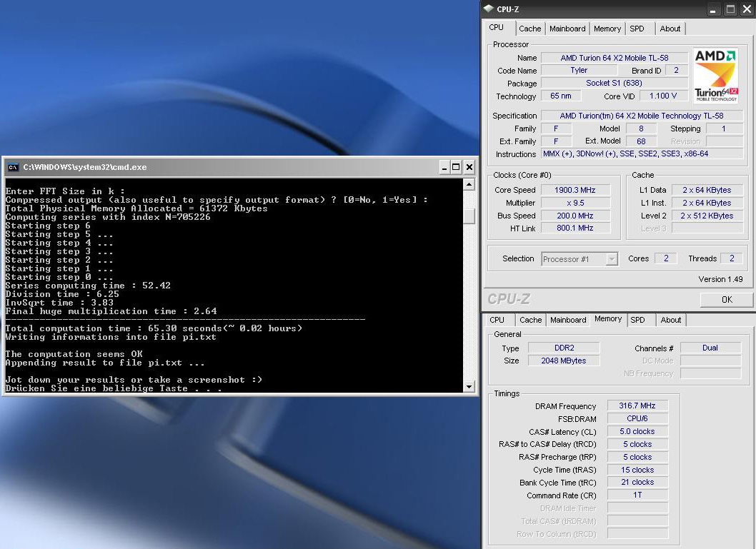Click the memory Type value DDR2
Viewport: 756px width, 549px height.
click(564, 348)
